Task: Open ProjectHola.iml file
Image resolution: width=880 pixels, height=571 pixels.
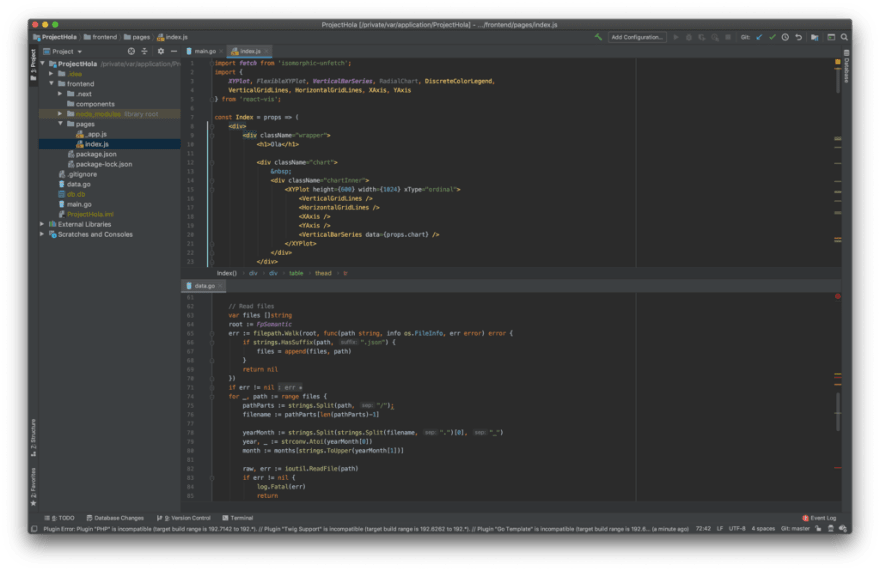Action: 86,214
